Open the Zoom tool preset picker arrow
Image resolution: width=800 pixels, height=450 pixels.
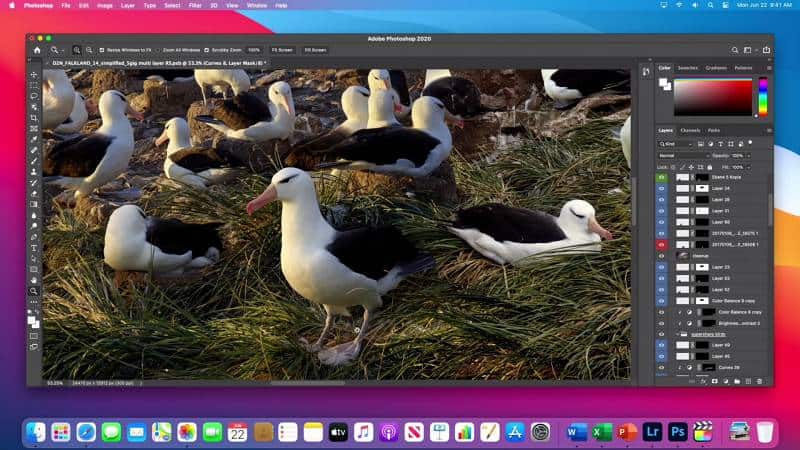[x=62, y=50]
